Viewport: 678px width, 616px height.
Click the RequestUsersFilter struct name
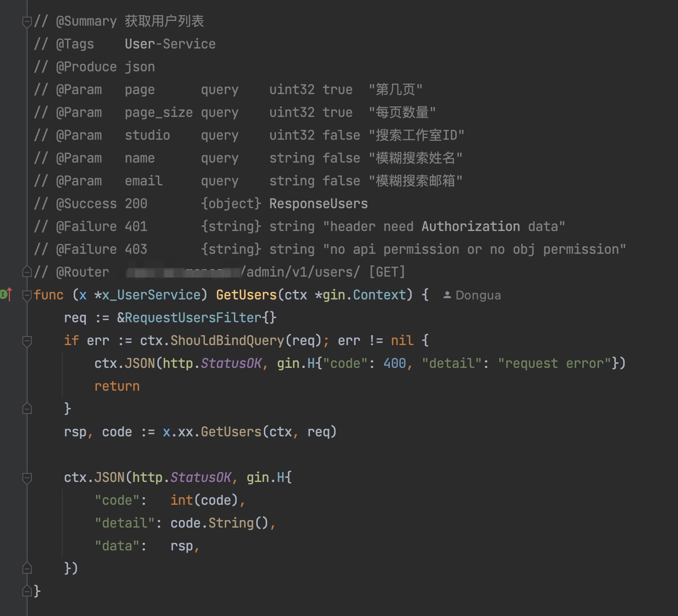pos(193,318)
